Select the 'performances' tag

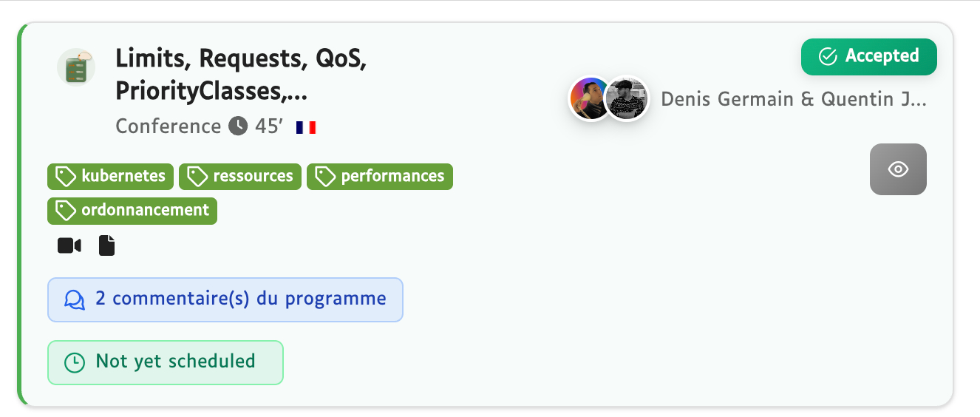[380, 177]
